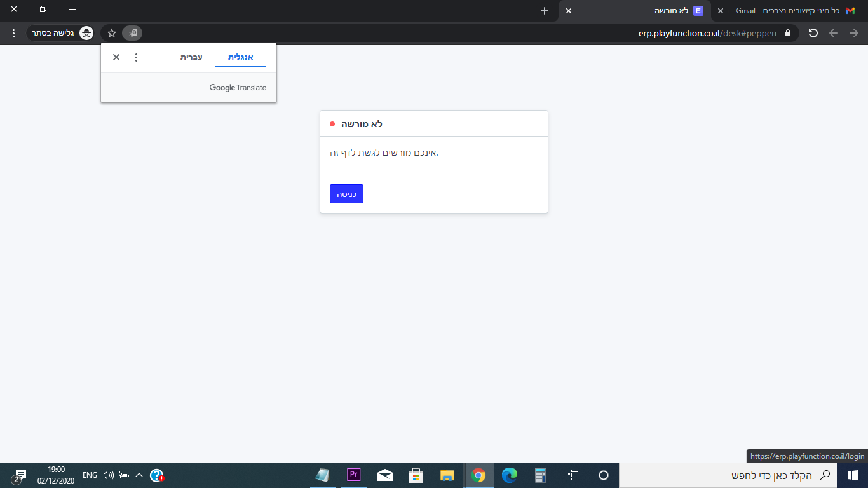Open the Windows Start menu

point(853,475)
